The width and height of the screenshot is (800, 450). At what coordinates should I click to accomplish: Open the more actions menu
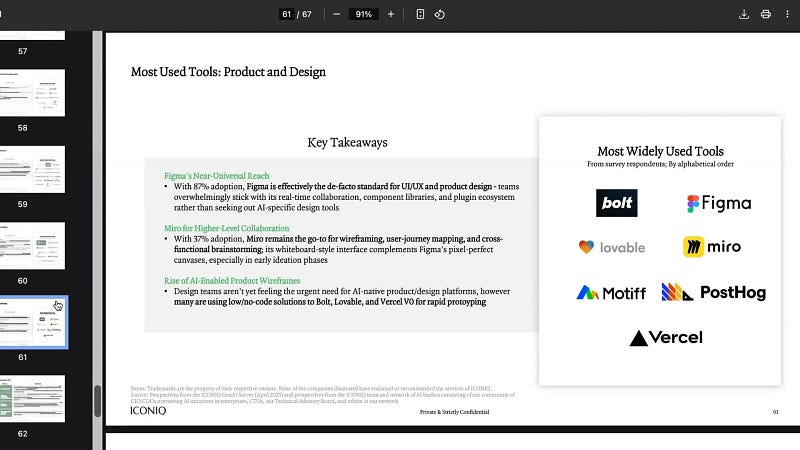787,14
